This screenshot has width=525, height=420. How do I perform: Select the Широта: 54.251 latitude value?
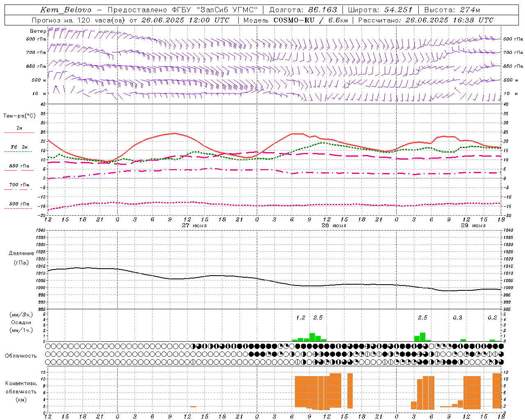pyautogui.click(x=380, y=10)
